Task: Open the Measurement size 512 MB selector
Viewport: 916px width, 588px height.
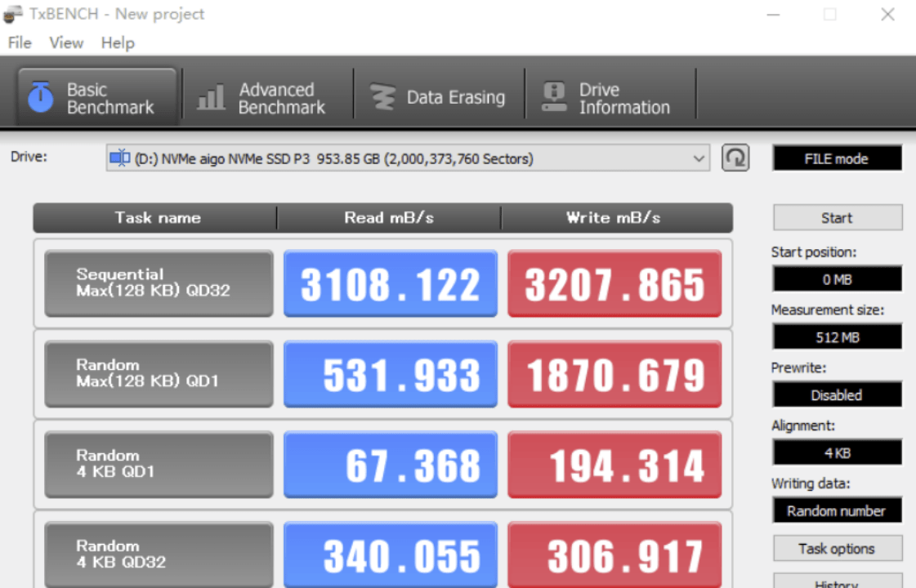Action: (837, 337)
